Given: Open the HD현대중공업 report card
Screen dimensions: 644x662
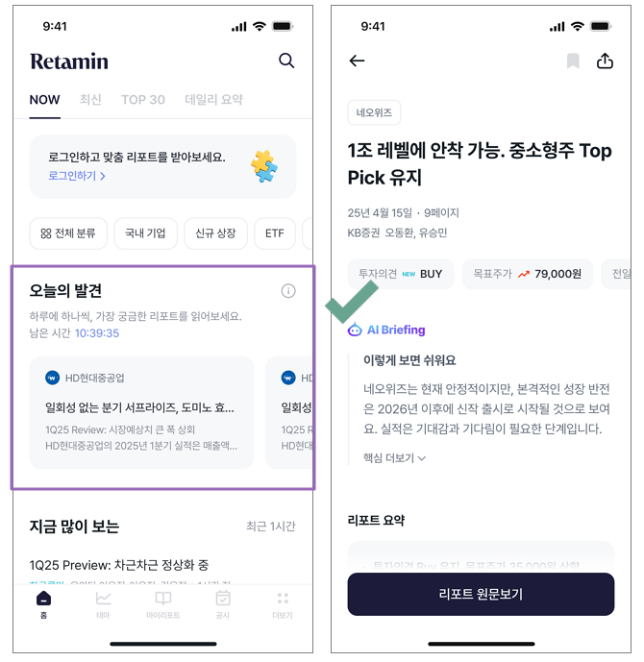Looking at the screenshot, I should coord(141,412).
